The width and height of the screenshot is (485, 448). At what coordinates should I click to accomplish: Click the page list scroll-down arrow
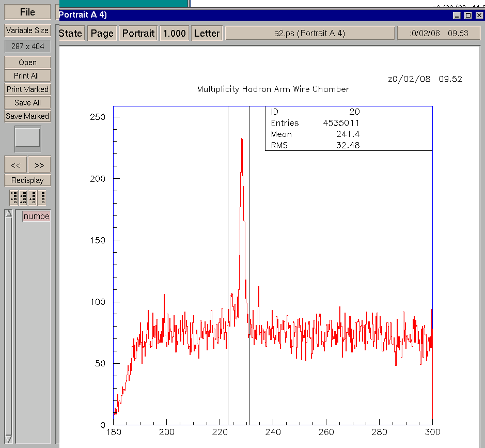pos(8,439)
